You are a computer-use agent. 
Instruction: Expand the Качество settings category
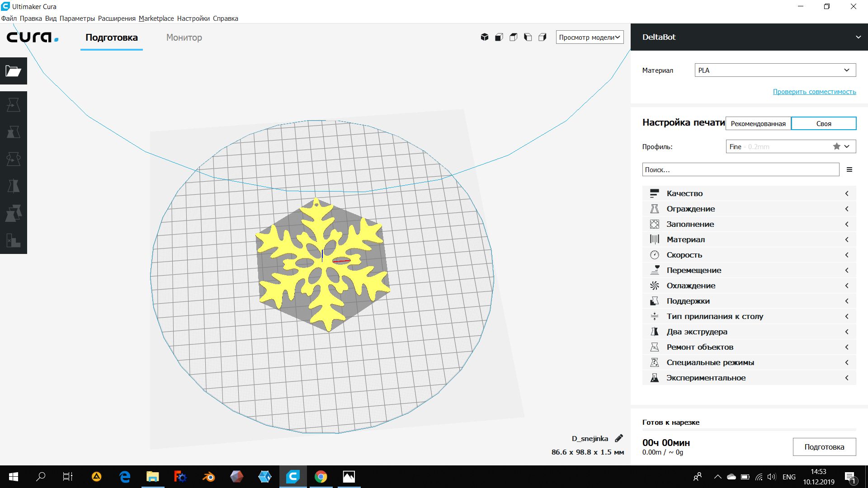point(749,193)
